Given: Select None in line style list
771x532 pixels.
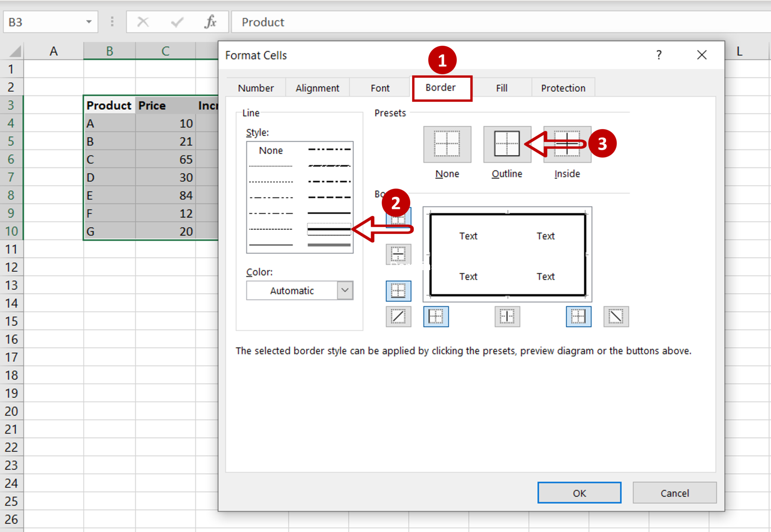Looking at the screenshot, I should click(x=271, y=150).
